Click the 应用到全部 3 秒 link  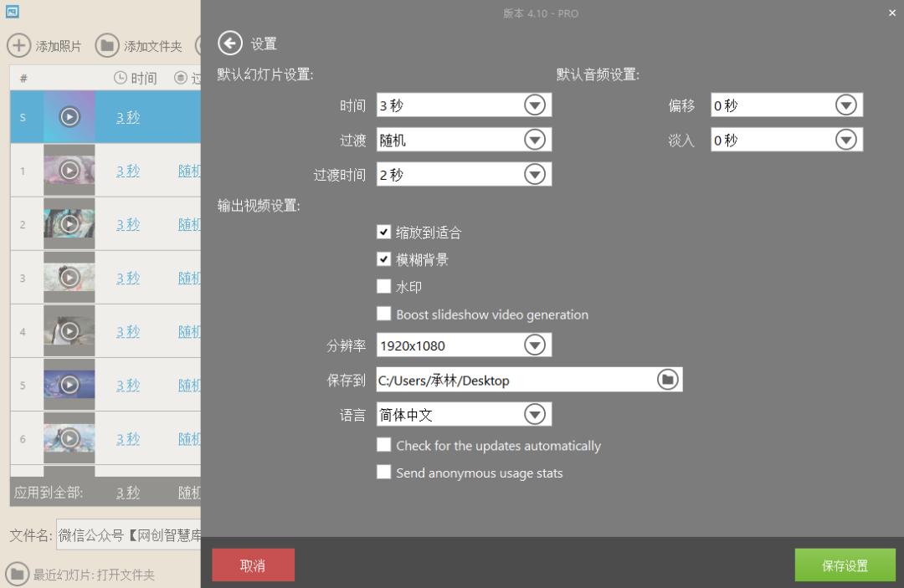pyautogui.click(x=128, y=493)
